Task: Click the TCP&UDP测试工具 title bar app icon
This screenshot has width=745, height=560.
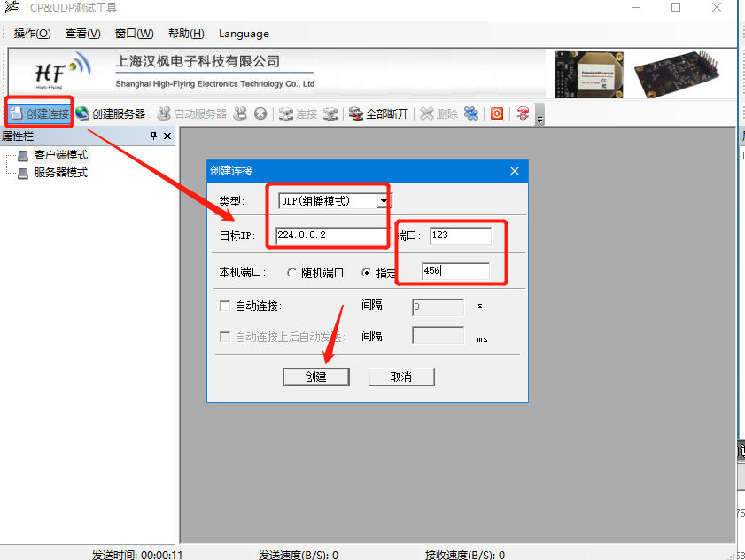Action: [x=12, y=7]
